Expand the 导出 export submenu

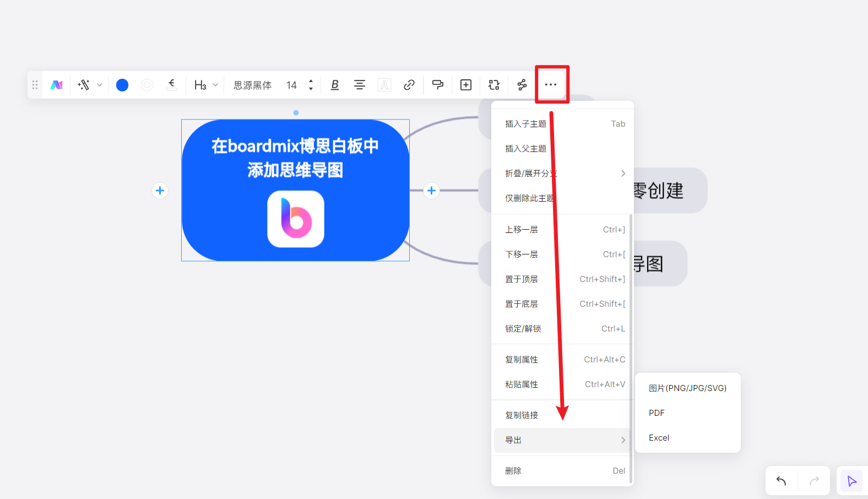(x=562, y=440)
